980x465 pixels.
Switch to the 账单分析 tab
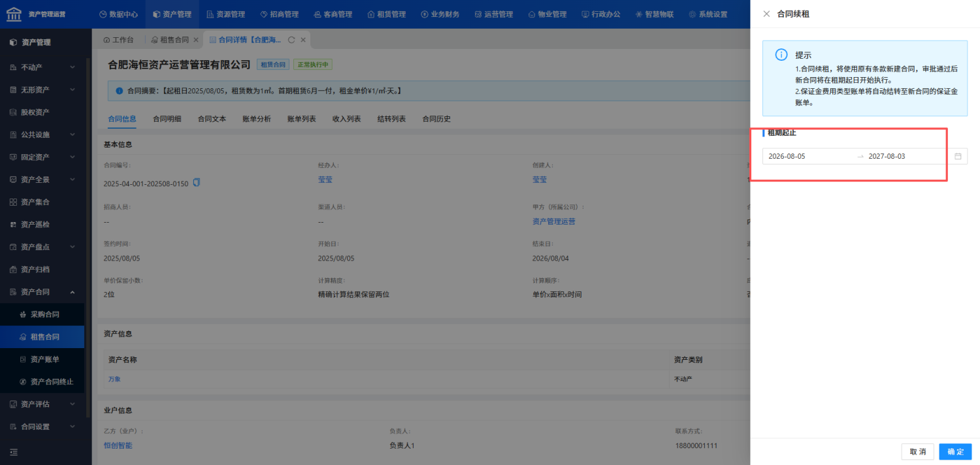(x=257, y=119)
